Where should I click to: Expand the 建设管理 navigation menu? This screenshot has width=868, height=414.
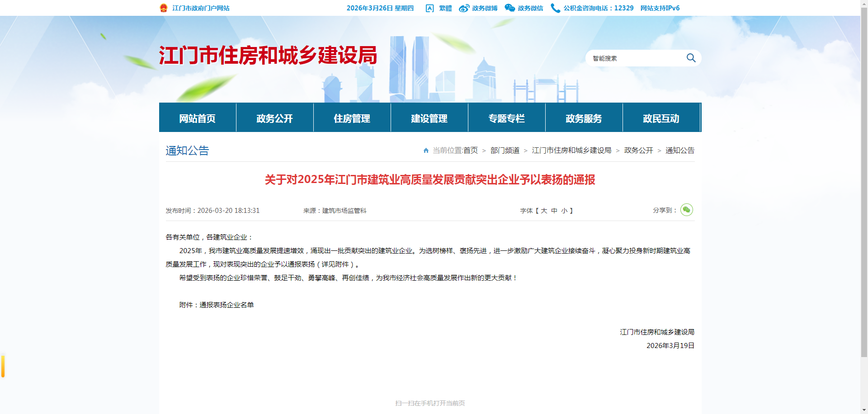(429, 118)
